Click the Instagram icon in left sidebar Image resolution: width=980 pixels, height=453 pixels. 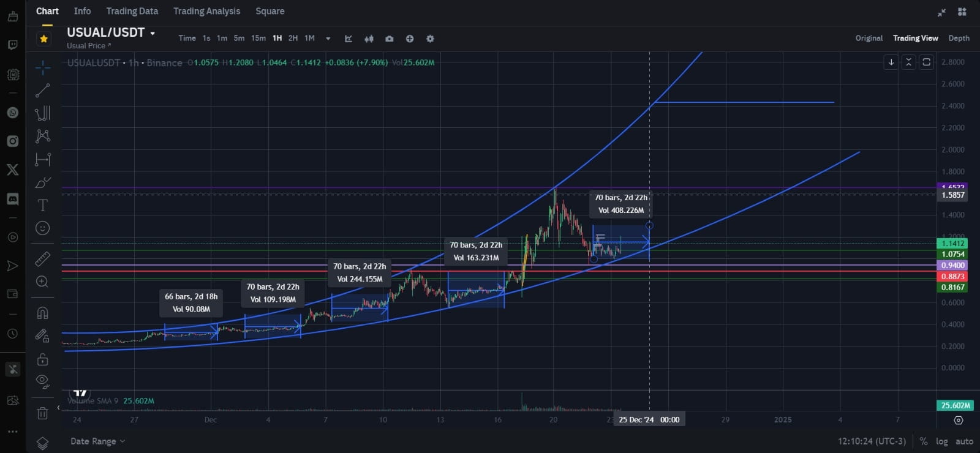point(13,141)
